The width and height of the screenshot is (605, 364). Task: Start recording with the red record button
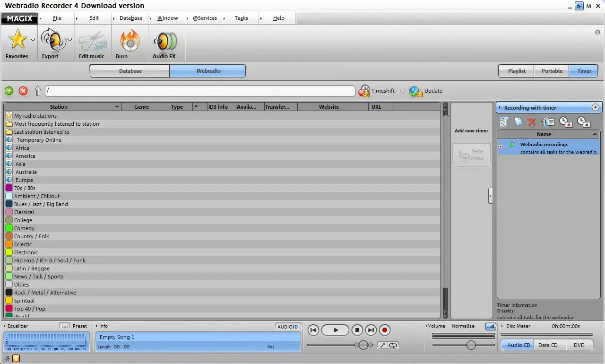(385, 330)
